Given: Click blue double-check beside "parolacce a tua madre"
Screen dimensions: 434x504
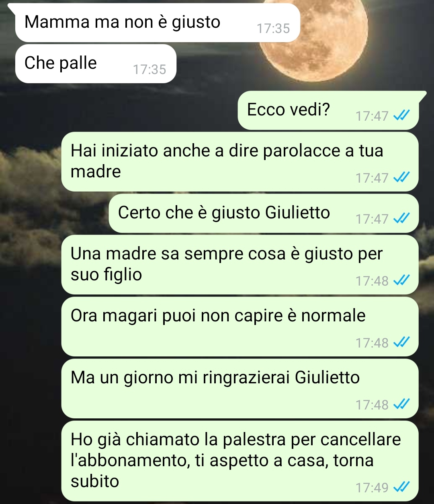Looking at the screenshot, I should 401,177.
